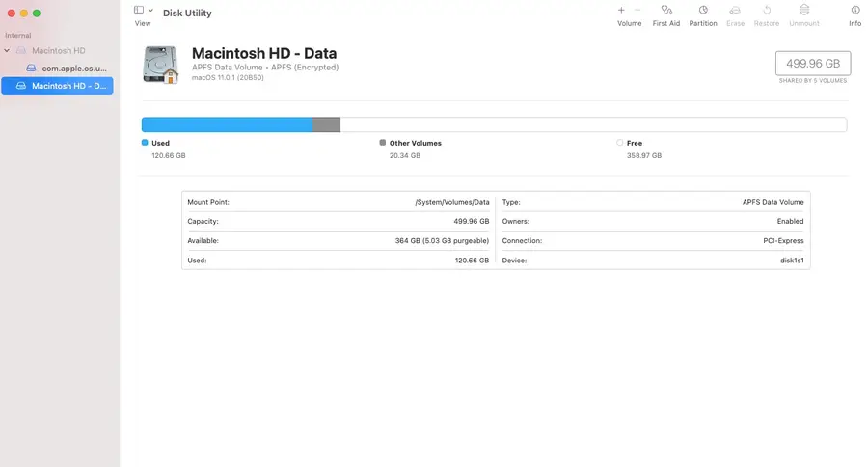Click the Mount Point row value
The image size is (868, 467).
(x=451, y=202)
